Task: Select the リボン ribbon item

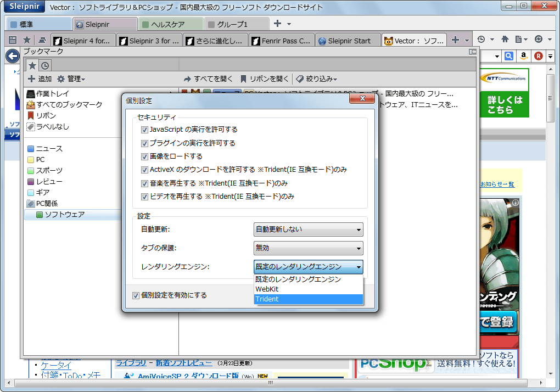Action: tap(41, 116)
